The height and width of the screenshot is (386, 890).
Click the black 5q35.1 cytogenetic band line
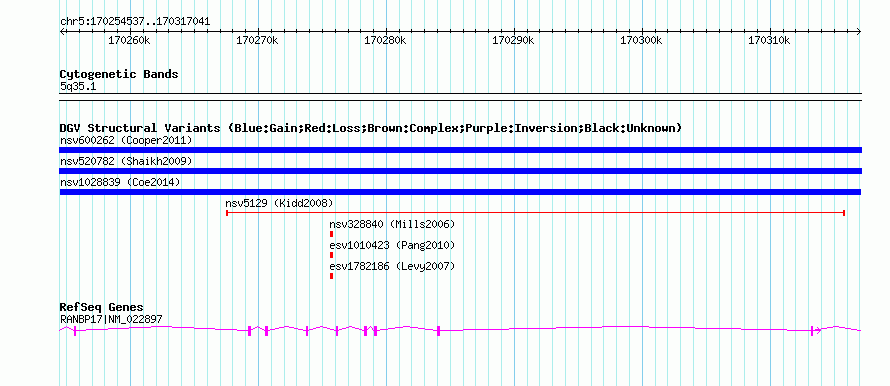click(460, 97)
